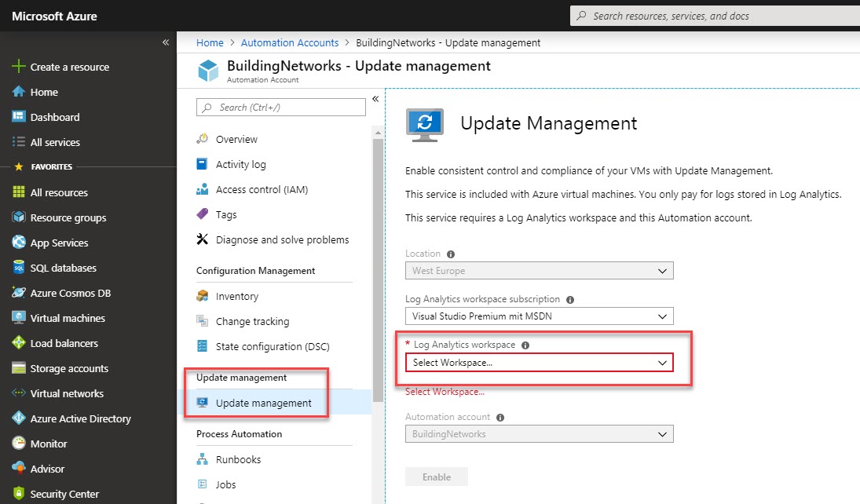Click the All services list icon
Image resolution: width=860 pixels, height=504 pixels.
click(x=19, y=141)
